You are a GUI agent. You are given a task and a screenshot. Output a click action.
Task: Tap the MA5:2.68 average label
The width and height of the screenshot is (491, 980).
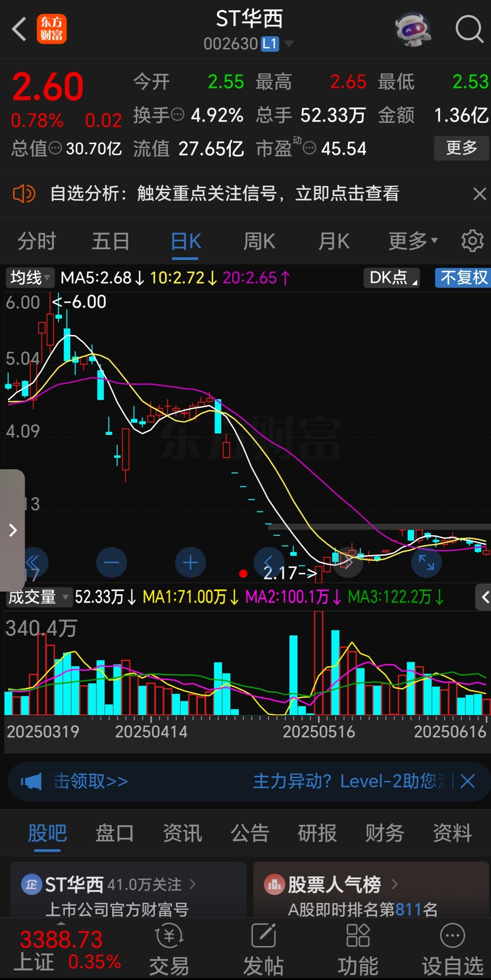point(102,278)
